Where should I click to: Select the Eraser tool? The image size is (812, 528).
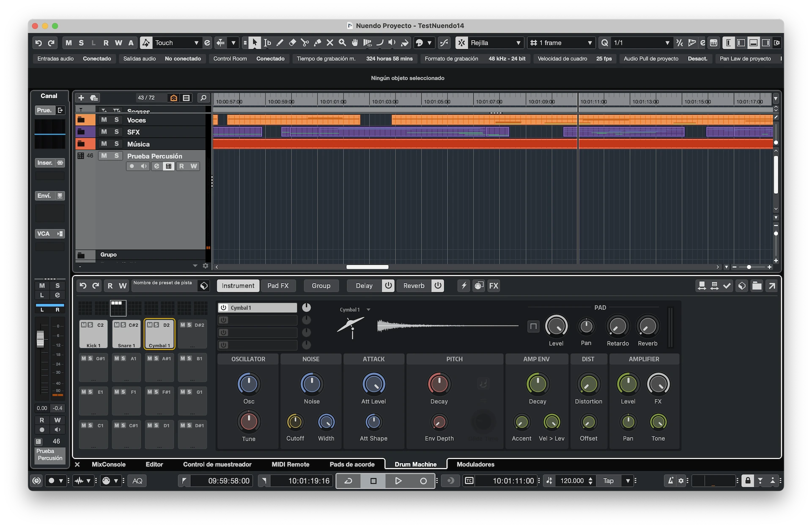point(292,43)
